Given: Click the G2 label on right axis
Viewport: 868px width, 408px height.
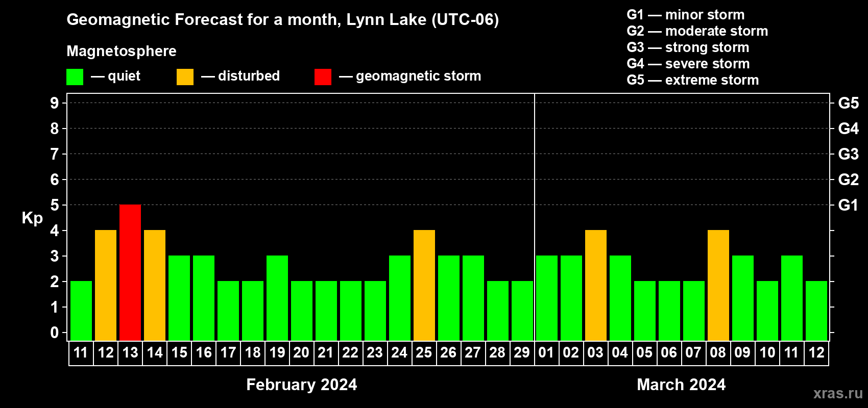Looking at the screenshot, I should click(x=849, y=180).
